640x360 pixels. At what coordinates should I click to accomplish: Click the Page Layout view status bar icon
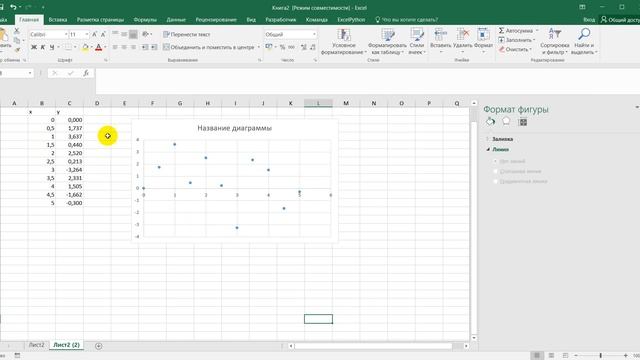[551, 356]
